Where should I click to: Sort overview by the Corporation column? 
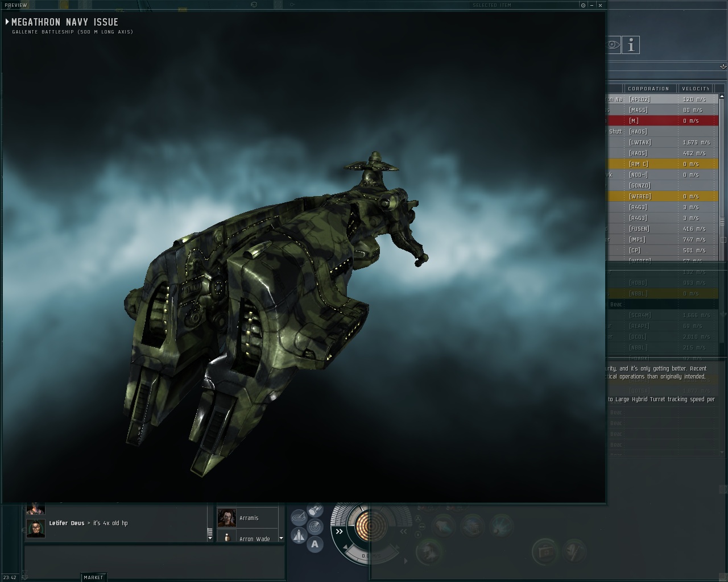tap(651, 89)
